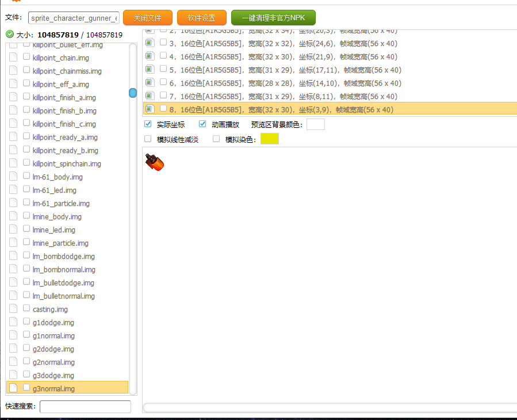Click image icon of frame 3 row
Screen dimensions: 517x420
(x=150, y=43)
